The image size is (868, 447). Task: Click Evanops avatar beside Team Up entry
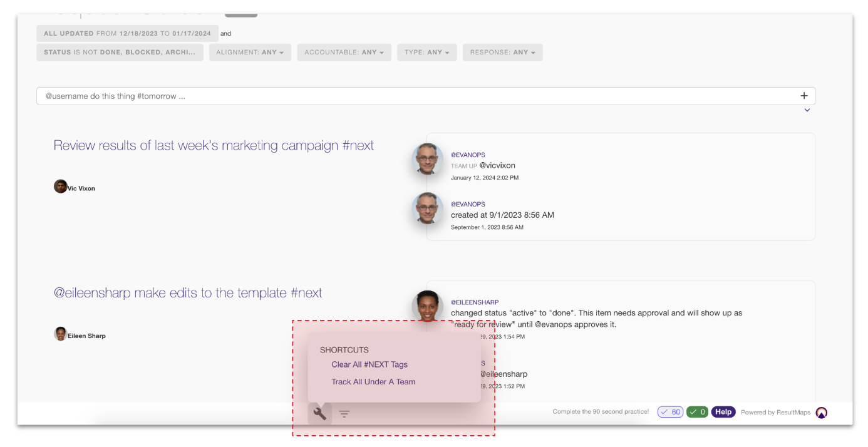(428, 160)
